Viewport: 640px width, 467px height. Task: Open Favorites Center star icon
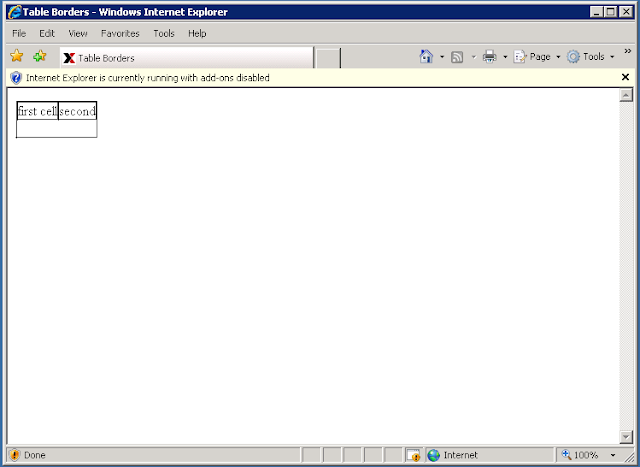(x=17, y=56)
